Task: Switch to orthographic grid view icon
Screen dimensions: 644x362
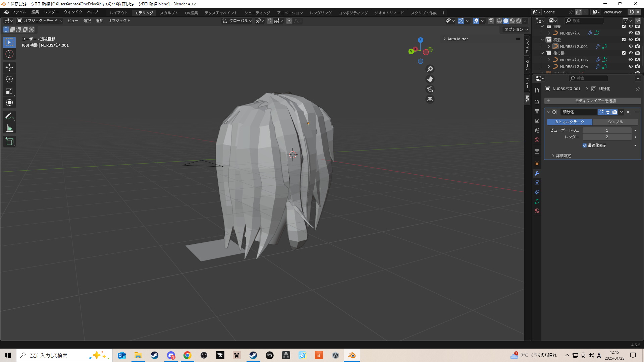Action: (x=430, y=99)
